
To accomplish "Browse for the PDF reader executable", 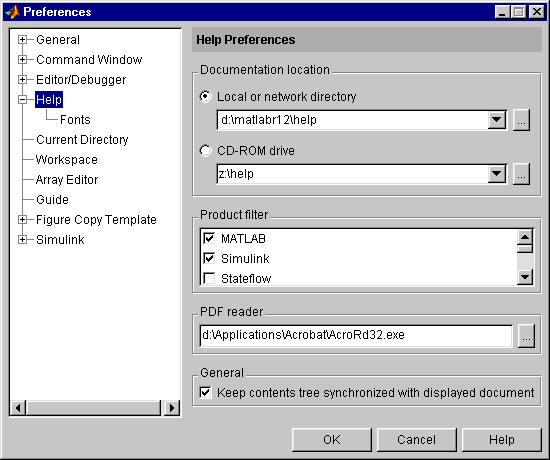I will [526, 336].
